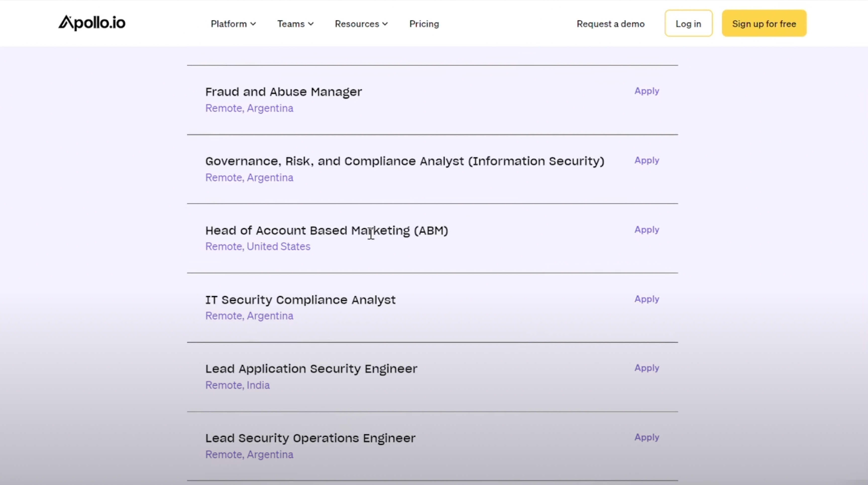Select Lead Application Security Engineer job title
This screenshot has width=868, height=485.
click(x=311, y=369)
